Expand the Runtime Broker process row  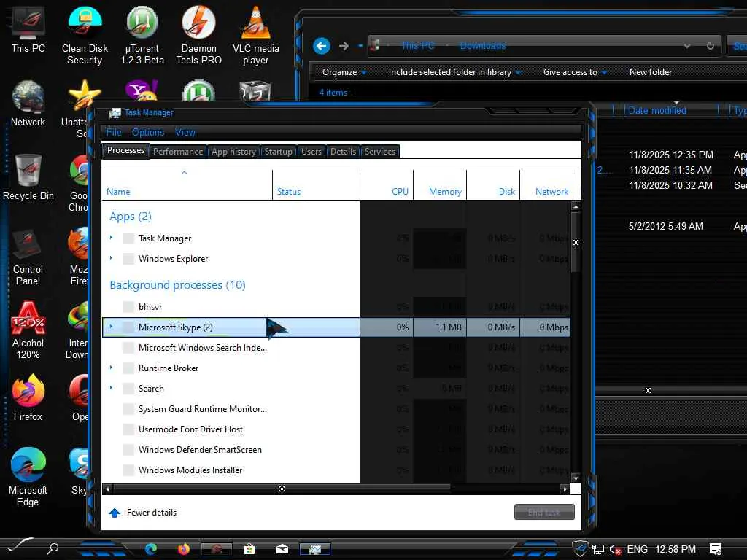[x=111, y=367]
